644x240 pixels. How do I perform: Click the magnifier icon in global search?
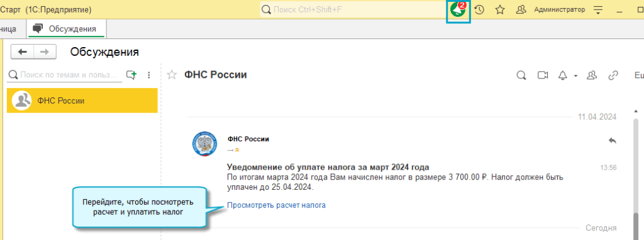tap(267, 9)
